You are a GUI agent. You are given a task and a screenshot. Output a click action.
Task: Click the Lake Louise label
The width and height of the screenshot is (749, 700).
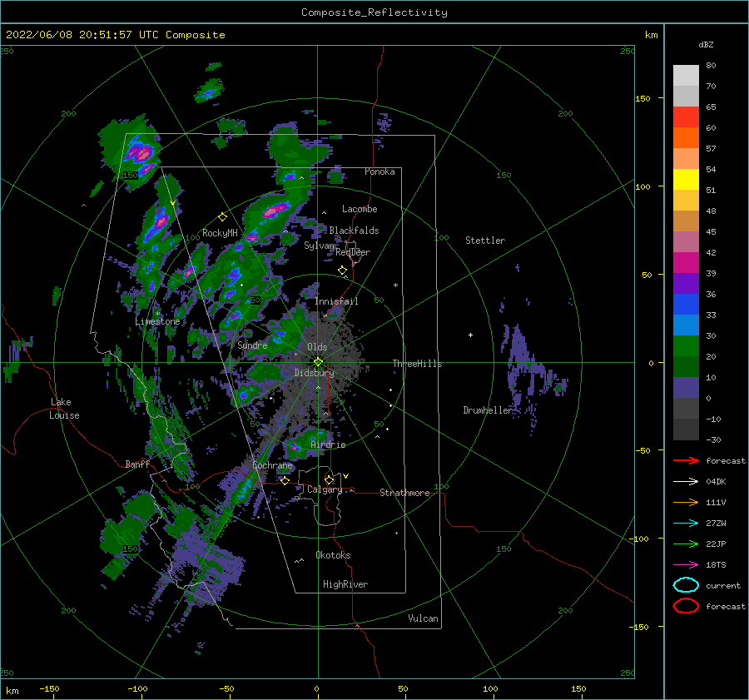tap(64, 409)
